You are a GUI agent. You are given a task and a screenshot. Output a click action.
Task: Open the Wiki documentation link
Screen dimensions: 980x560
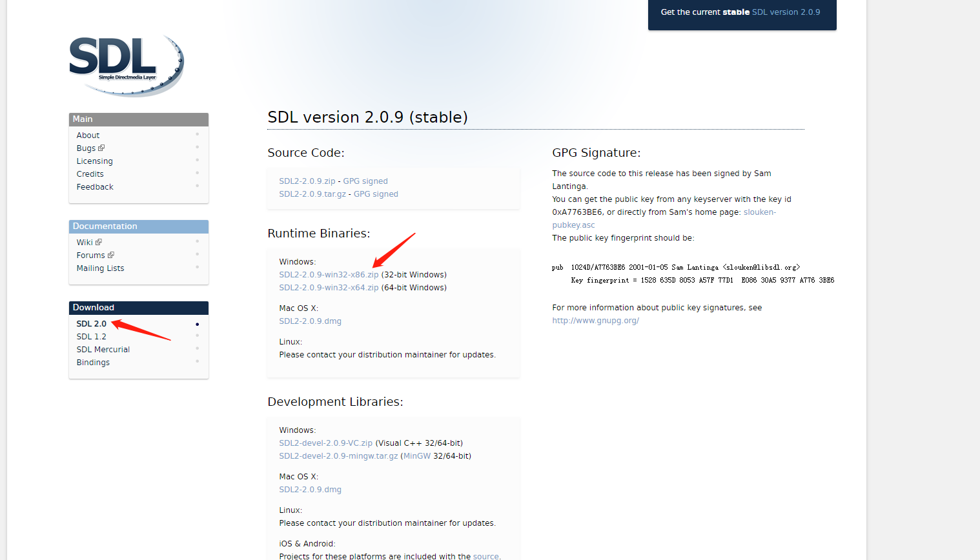click(85, 243)
